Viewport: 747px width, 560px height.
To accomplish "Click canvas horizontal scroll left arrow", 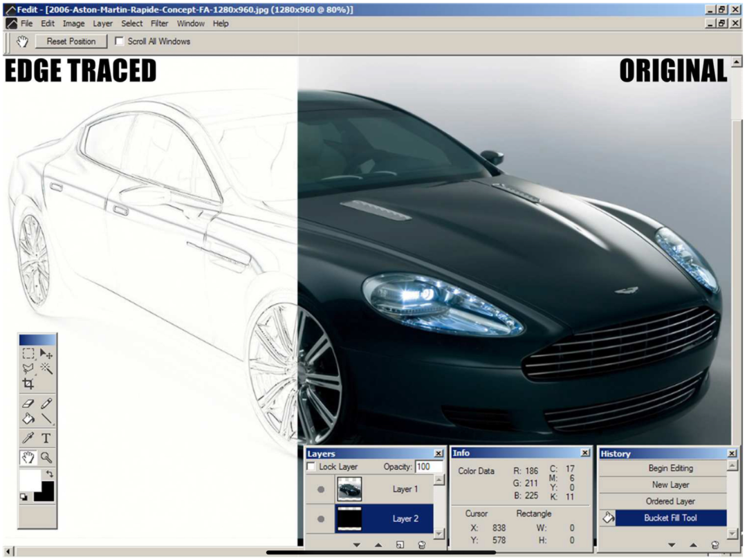I will [x=8, y=552].
